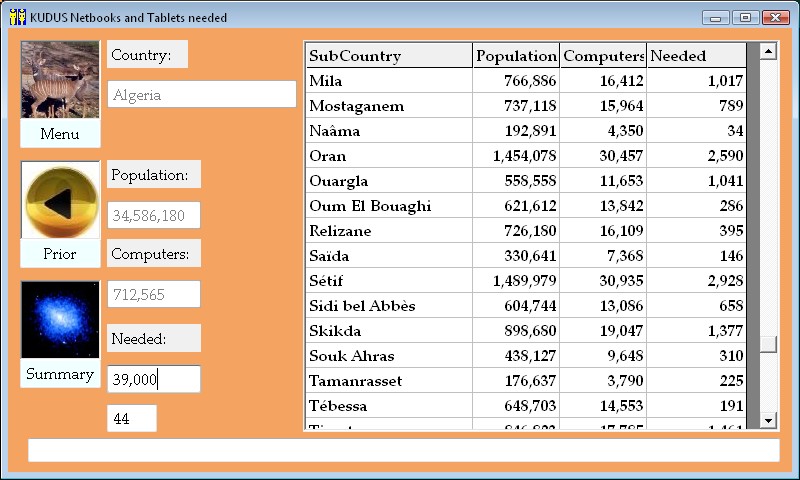The height and width of the screenshot is (480, 800).
Task: Click the Computers field showing 712,565
Action: point(154,294)
